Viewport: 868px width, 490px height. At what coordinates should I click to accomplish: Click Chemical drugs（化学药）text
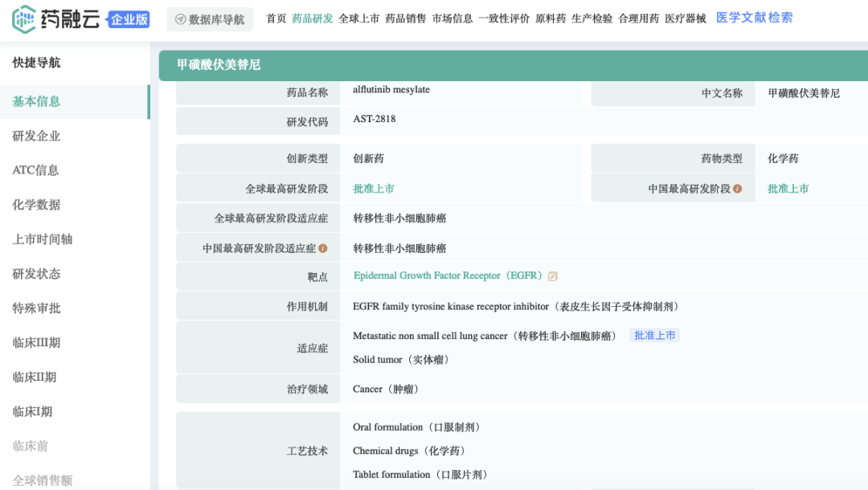point(411,451)
